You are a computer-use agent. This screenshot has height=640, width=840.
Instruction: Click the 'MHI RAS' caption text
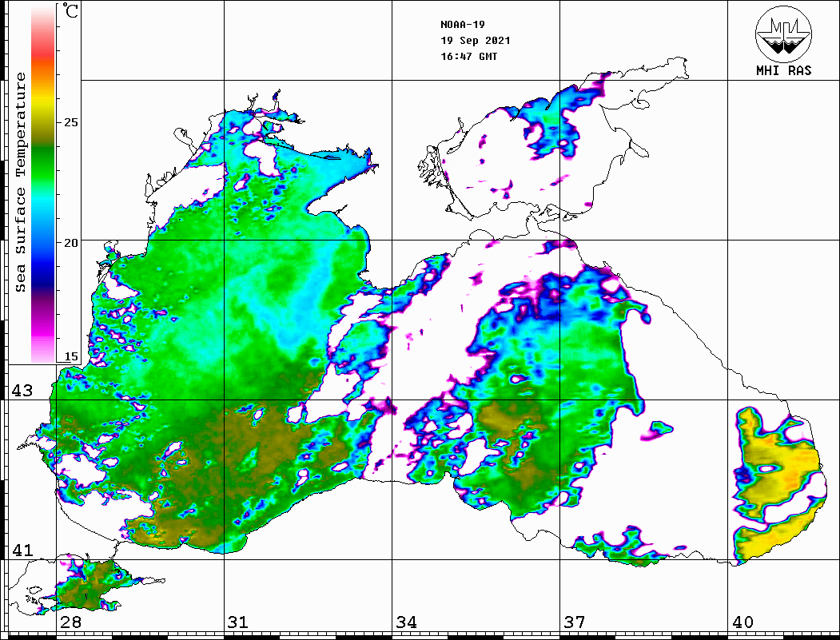tap(784, 70)
